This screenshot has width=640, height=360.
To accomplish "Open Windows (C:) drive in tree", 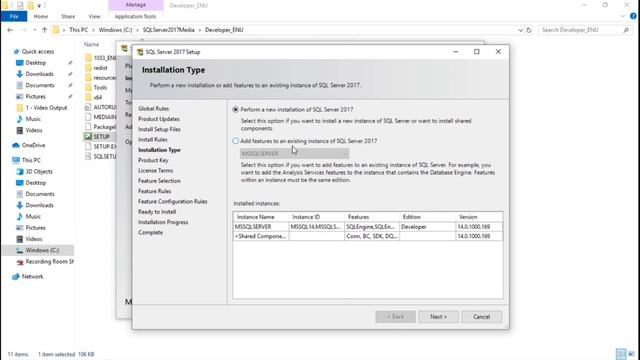I will pyautogui.click(x=42, y=250).
